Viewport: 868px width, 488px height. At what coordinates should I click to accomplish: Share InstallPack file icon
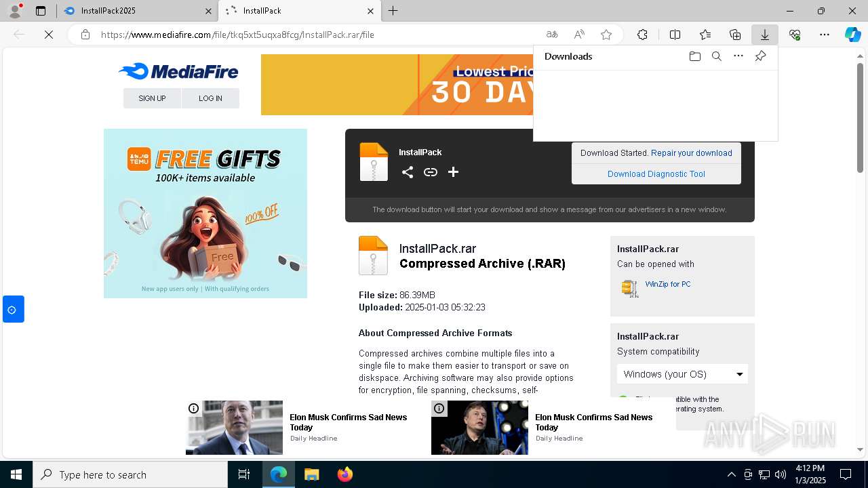coord(408,172)
